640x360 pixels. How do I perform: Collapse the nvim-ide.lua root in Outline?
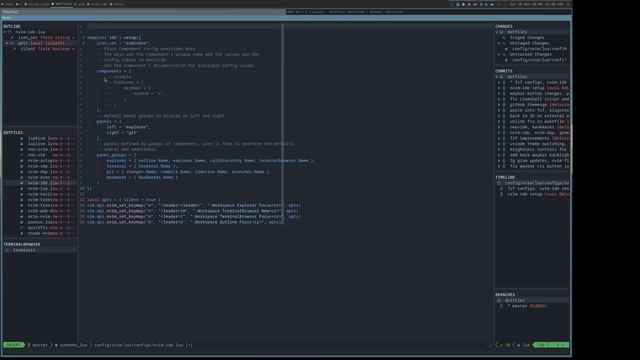(5, 32)
